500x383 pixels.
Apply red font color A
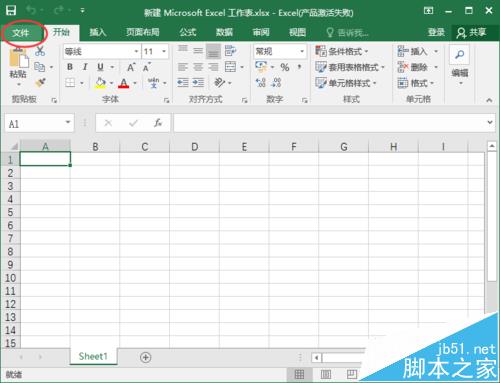pyautogui.click(x=124, y=83)
